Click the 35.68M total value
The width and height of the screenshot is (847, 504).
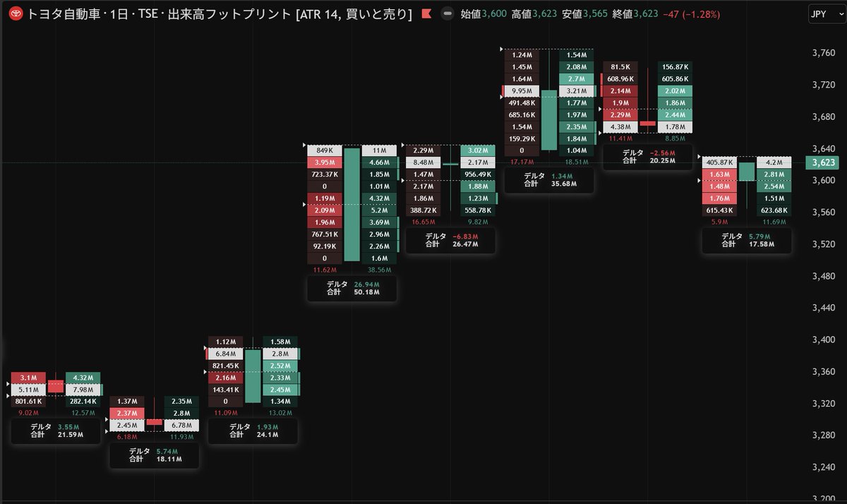563,184
